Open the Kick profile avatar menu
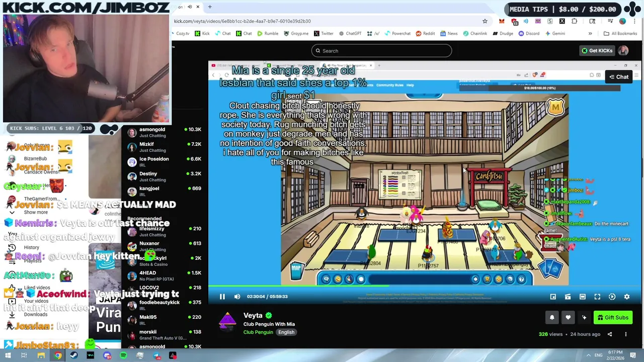Viewport: 644px width, 362px height. tap(623, 51)
